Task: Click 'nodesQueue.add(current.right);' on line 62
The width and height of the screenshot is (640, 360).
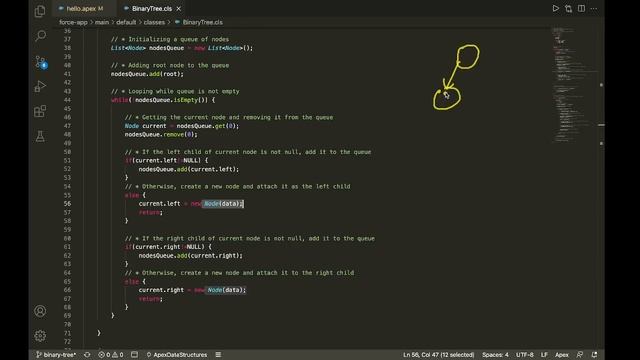Action: 191,256
